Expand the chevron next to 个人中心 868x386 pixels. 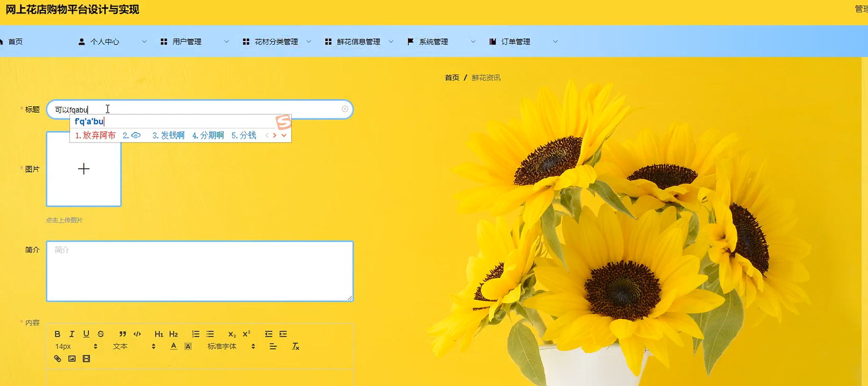144,42
